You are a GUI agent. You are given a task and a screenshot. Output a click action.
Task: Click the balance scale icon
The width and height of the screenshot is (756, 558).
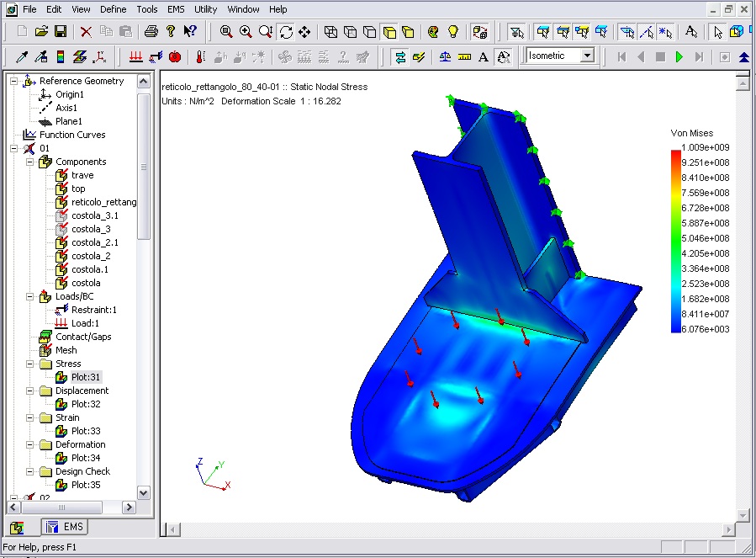[x=445, y=57]
